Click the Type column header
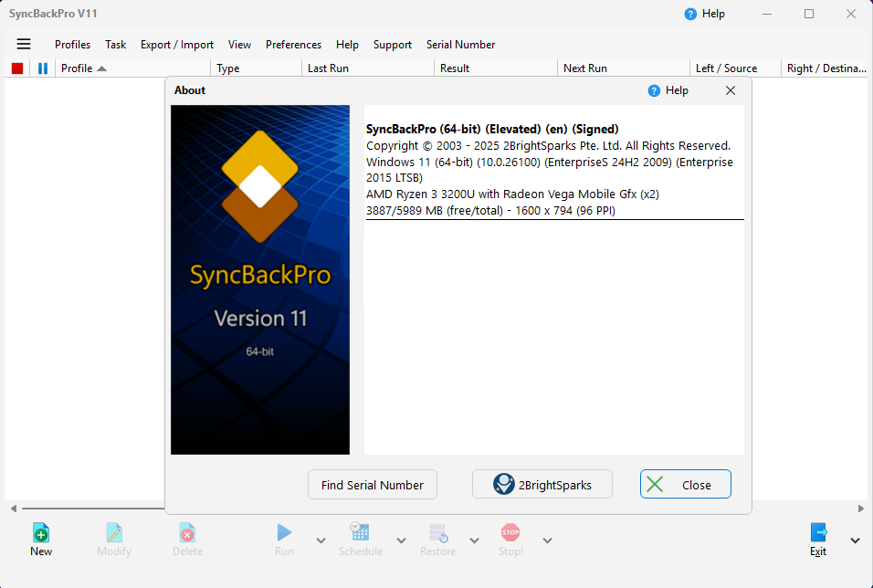873x588 pixels. pyautogui.click(x=256, y=68)
